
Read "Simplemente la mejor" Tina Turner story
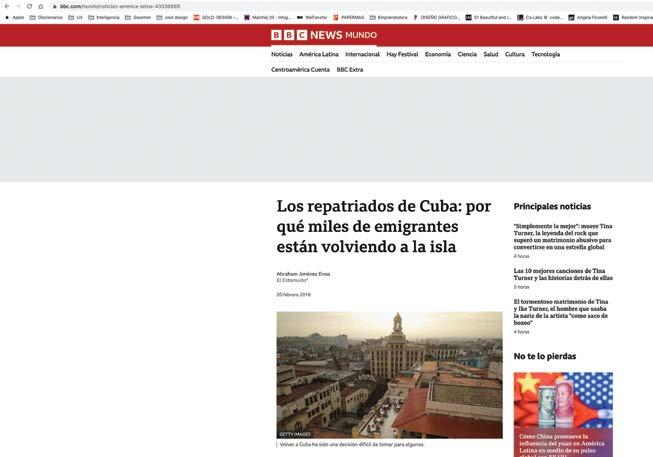point(563,236)
